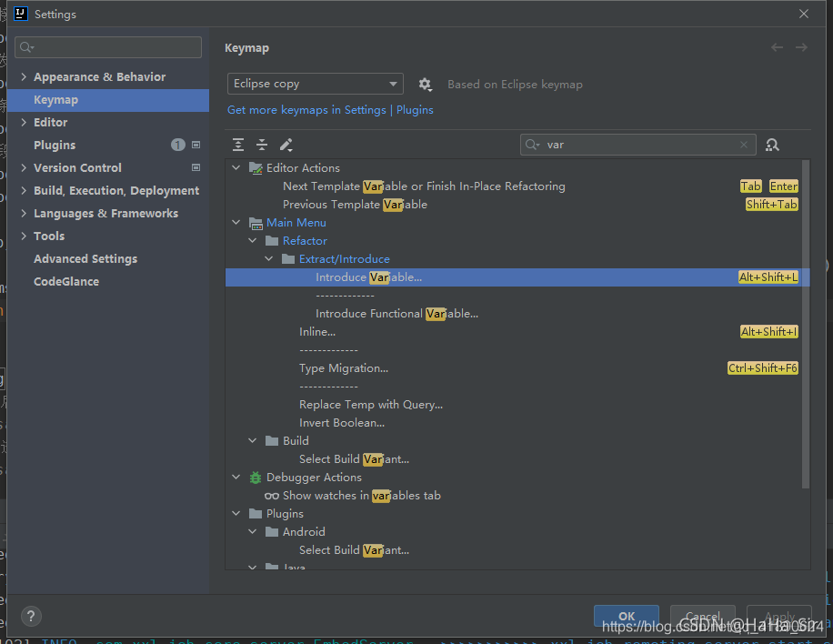Select 'Introduce Variable...' action
Screen dimensions: 833x644
517,277
